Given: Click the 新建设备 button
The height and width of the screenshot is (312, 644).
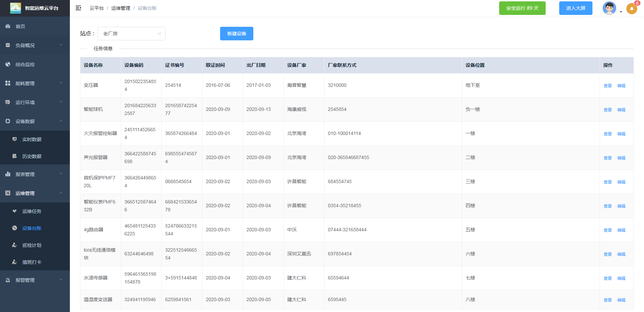Looking at the screenshot, I should pyautogui.click(x=236, y=34).
